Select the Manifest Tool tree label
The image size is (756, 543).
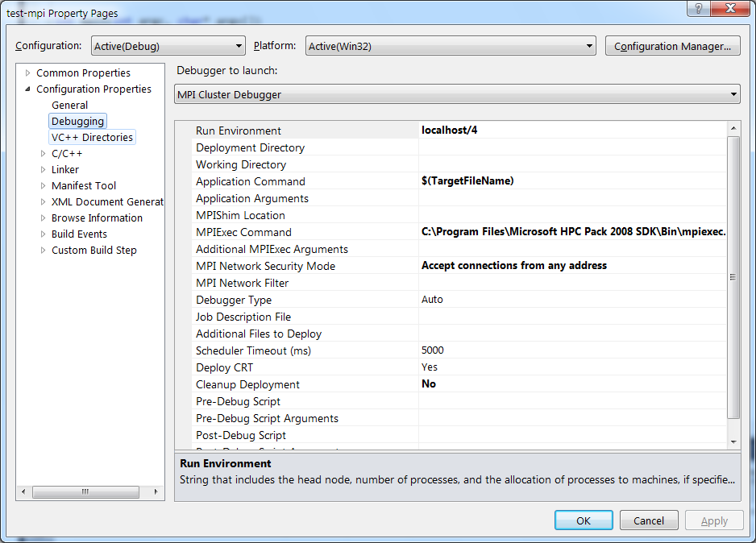[84, 185]
